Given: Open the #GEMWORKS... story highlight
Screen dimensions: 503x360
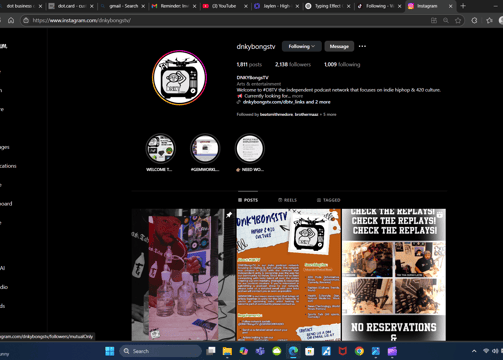Looking at the screenshot, I should coord(205,149).
